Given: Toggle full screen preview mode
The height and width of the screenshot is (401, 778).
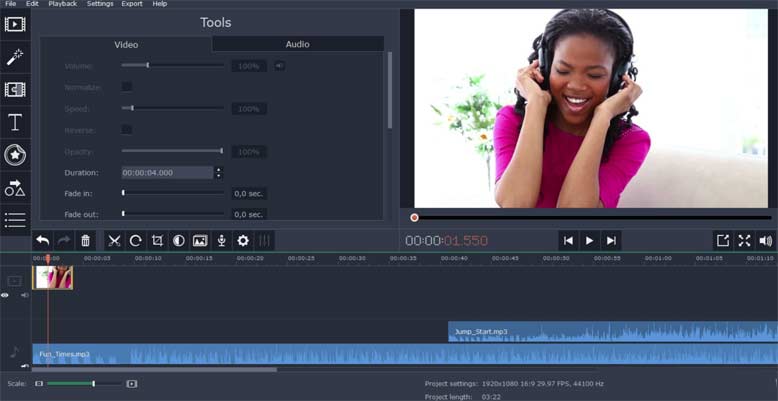Looking at the screenshot, I should 744,241.
